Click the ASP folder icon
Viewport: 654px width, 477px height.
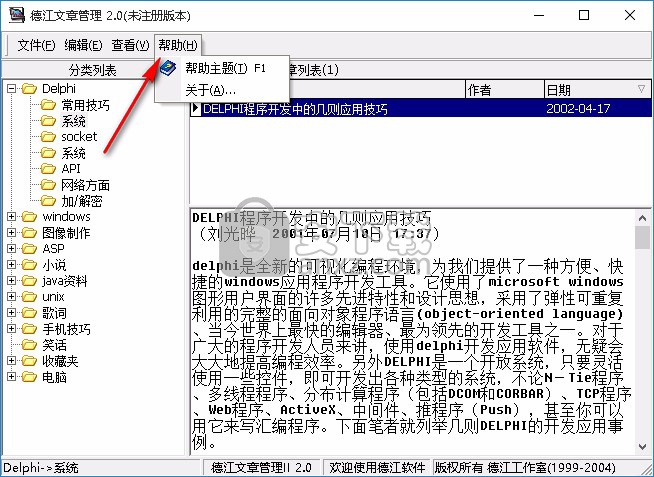point(29,249)
